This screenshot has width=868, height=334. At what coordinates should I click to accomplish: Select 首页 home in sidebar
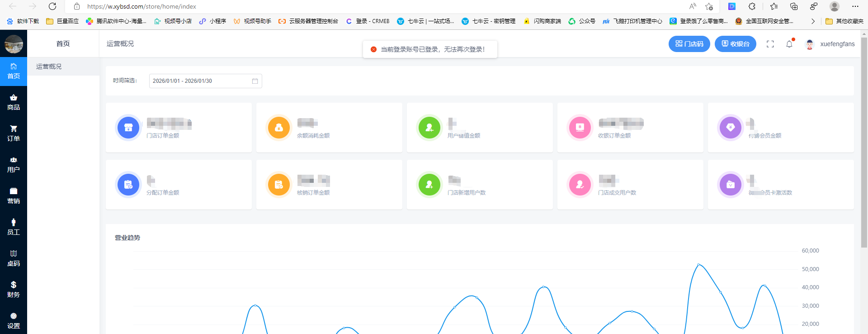(x=14, y=71)
